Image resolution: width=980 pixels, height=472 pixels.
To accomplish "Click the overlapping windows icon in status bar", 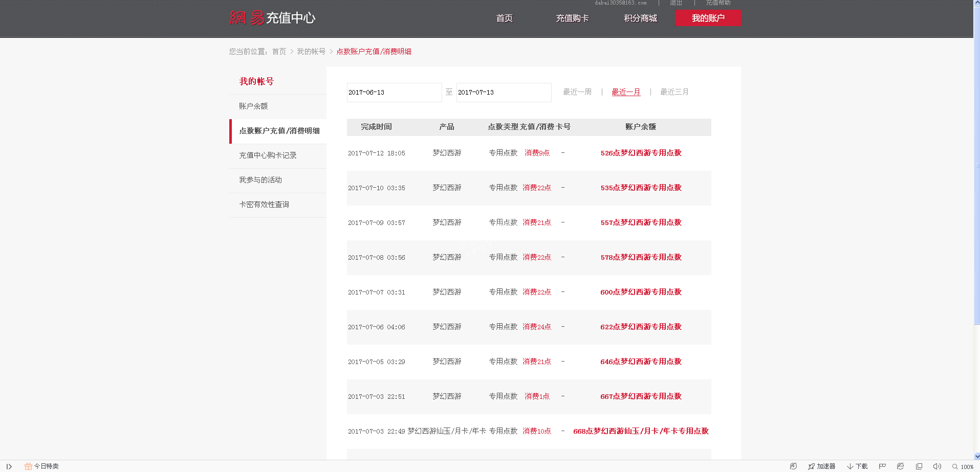I will [919, 466].
